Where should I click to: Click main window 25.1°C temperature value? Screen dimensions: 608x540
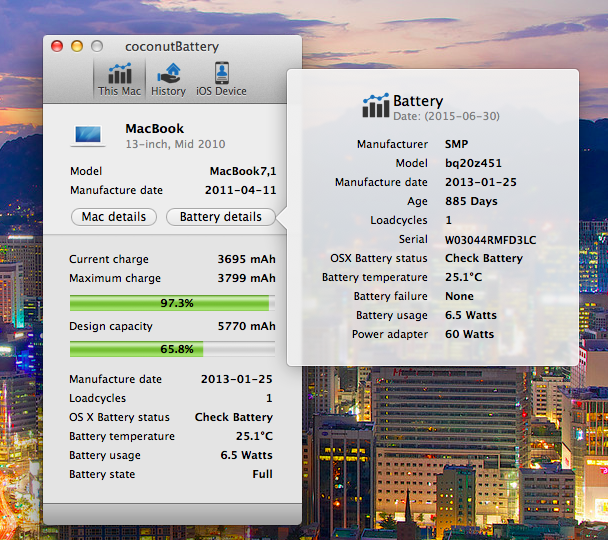[x=254, y=436]
